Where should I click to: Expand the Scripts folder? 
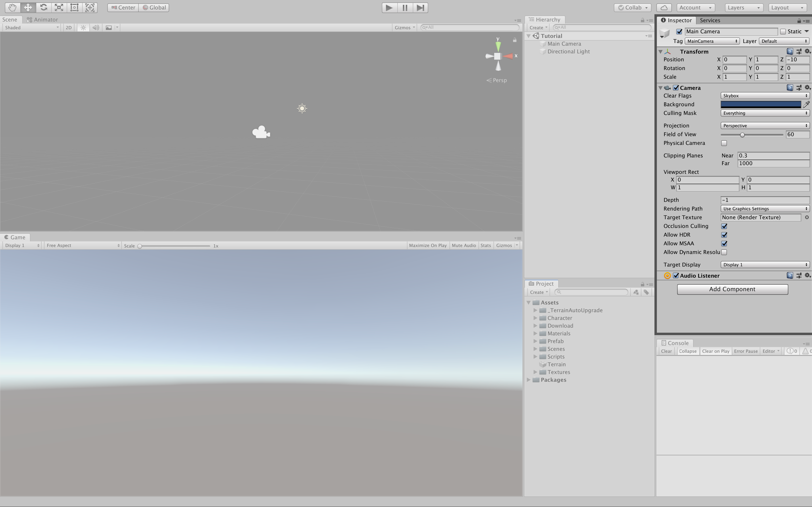point(536,356)
